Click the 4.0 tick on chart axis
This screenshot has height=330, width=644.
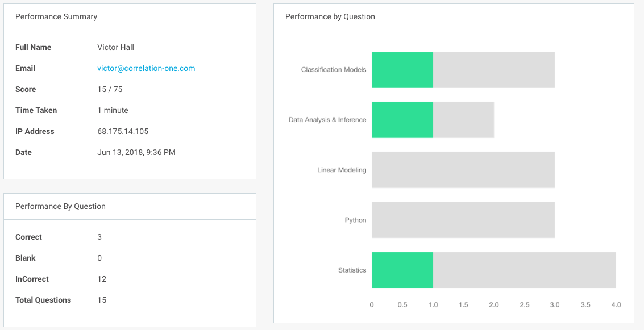tap(616, 305)
